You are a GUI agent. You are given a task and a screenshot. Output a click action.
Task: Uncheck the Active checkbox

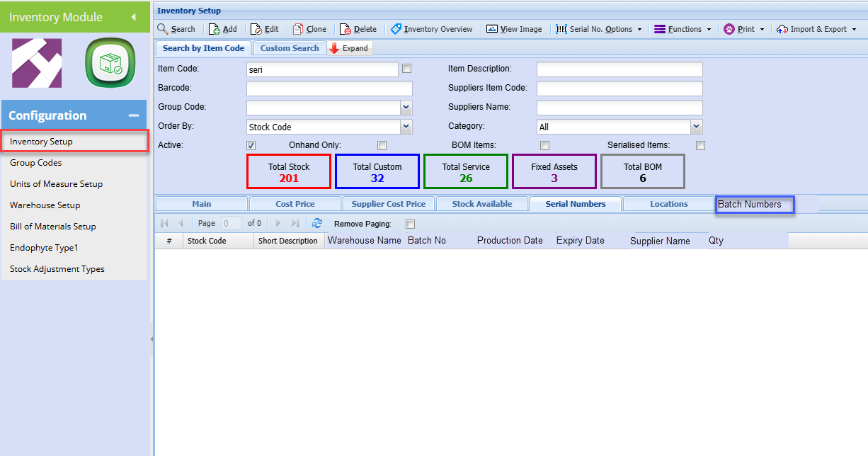pyautogui.click(x=251, y=146)
